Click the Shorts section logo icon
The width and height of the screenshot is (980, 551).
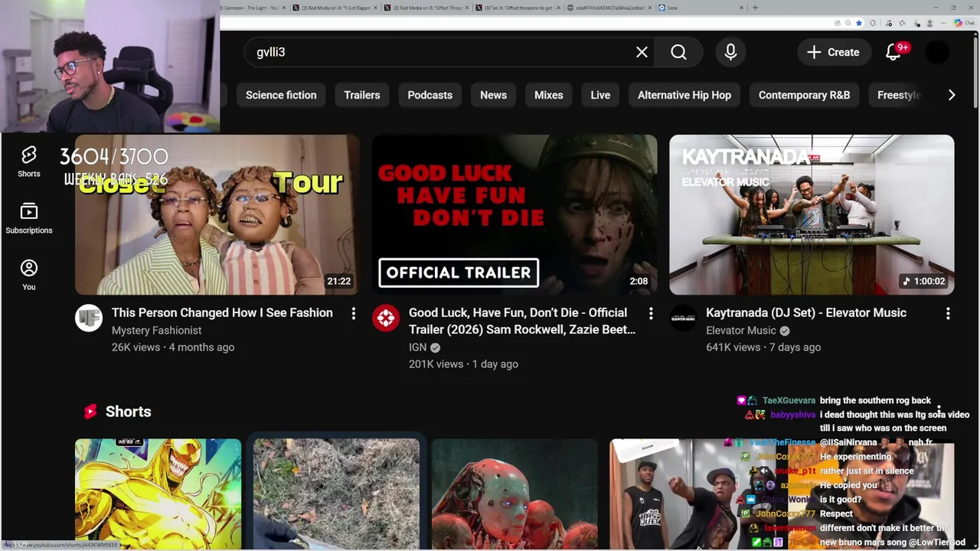(x=90, y=412)
